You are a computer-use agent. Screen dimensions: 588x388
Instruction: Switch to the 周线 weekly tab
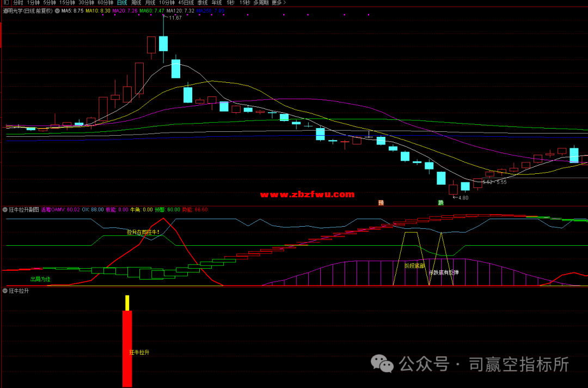(x=136, y=3)
